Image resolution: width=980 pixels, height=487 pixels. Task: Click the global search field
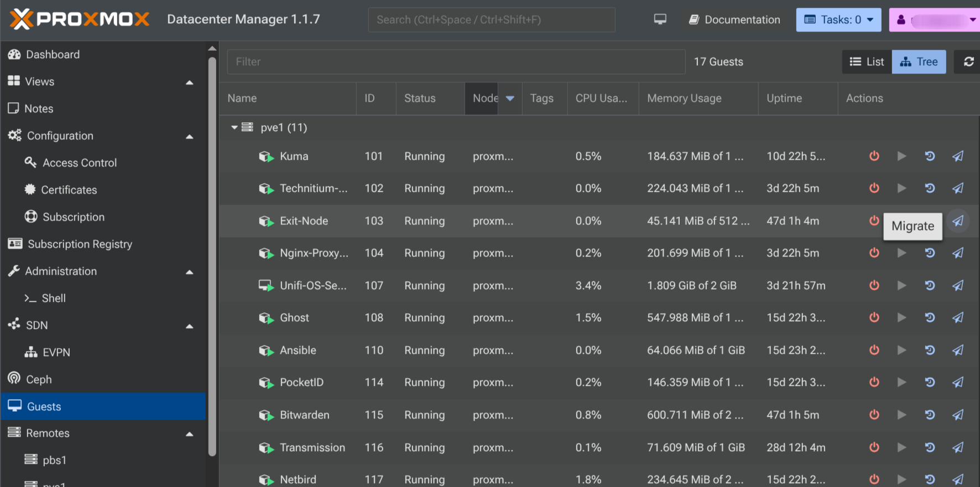[x=492, y=20]
